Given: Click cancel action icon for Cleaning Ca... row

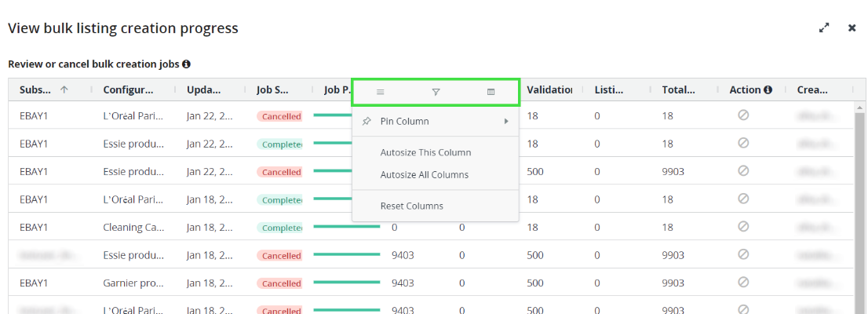Looking at the screenshot, I should click(743, 227).
